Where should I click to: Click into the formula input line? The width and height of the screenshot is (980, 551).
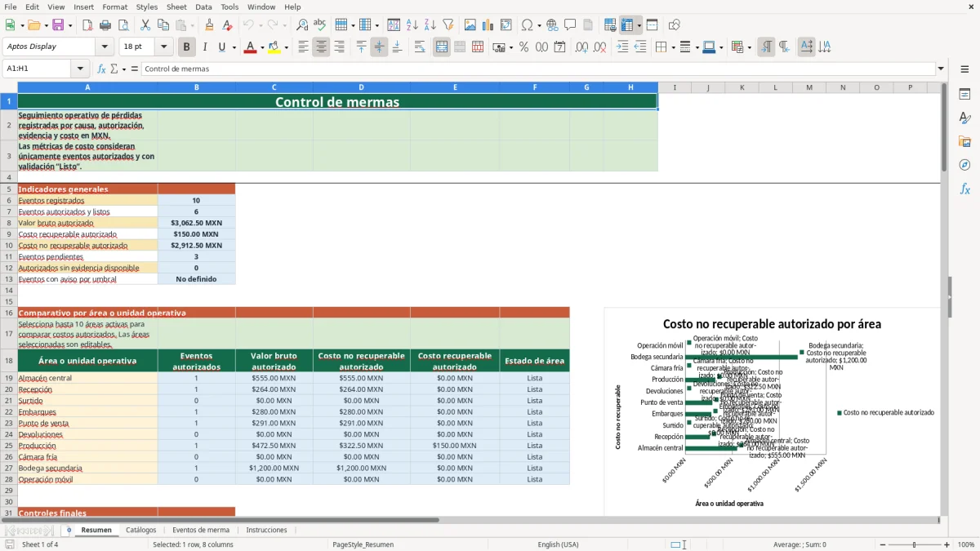coord(537,69)
